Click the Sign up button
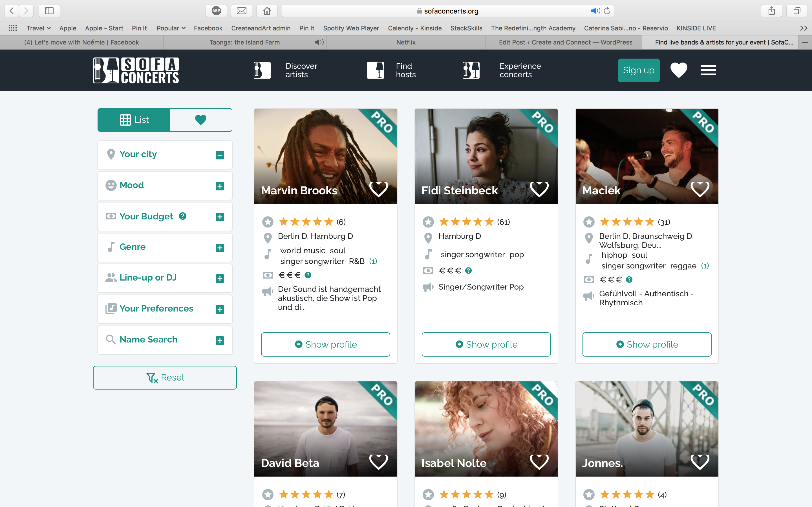Image resolution: width=812 pixels, height=507 pixels. pyautogui.click(x=639, y=70)
